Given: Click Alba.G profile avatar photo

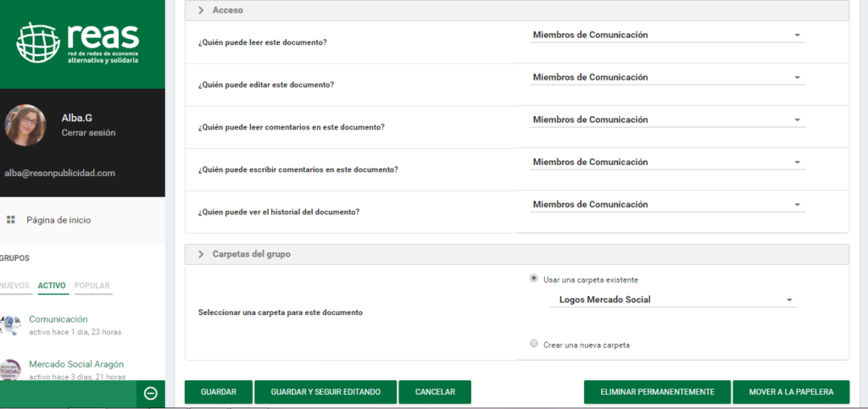Looking at the screenshot, I should 25,125.
